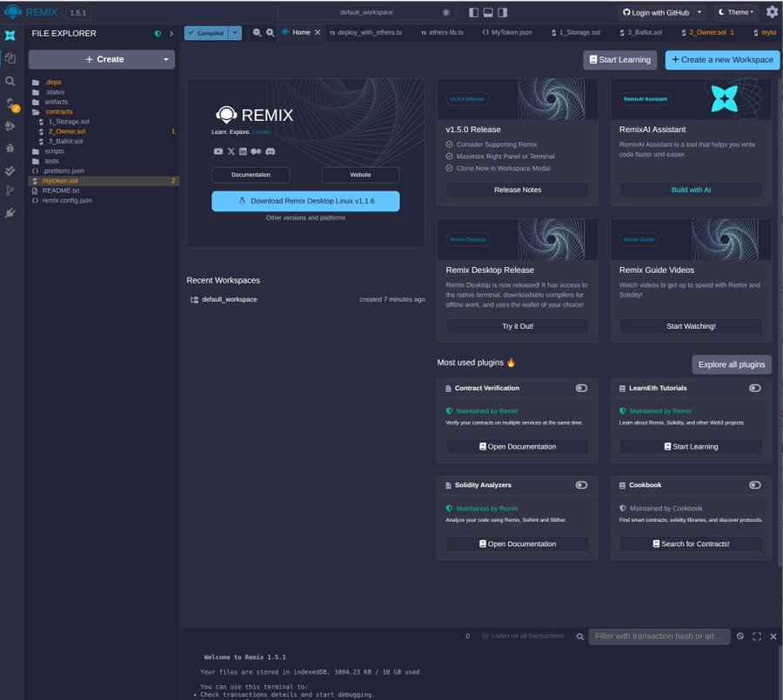Click the transaction hash filter input
The image size is (783, 700).
(x=659, y=637)
